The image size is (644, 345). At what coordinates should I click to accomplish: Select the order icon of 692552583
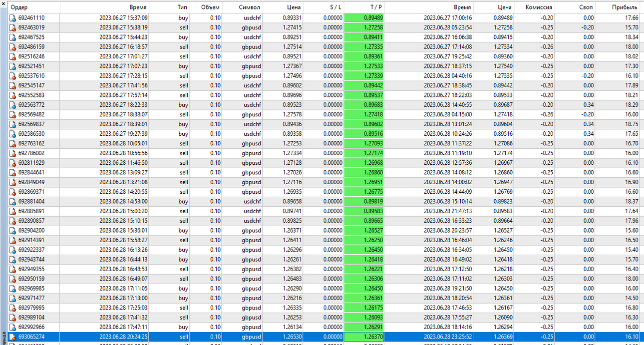12,95
